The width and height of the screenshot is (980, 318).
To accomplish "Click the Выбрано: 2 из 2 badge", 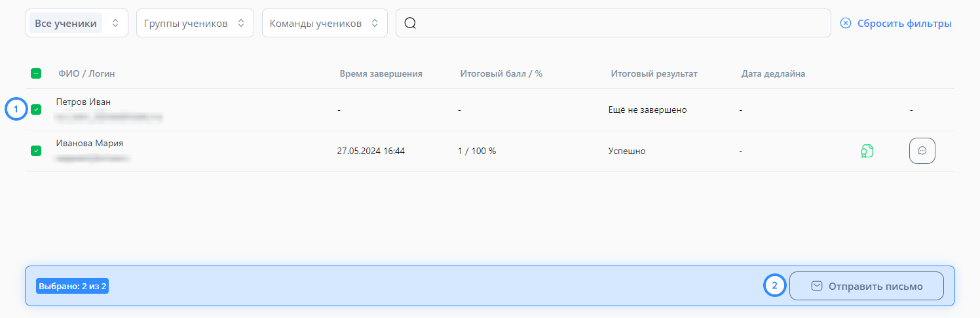I will (x=73, y=286).
